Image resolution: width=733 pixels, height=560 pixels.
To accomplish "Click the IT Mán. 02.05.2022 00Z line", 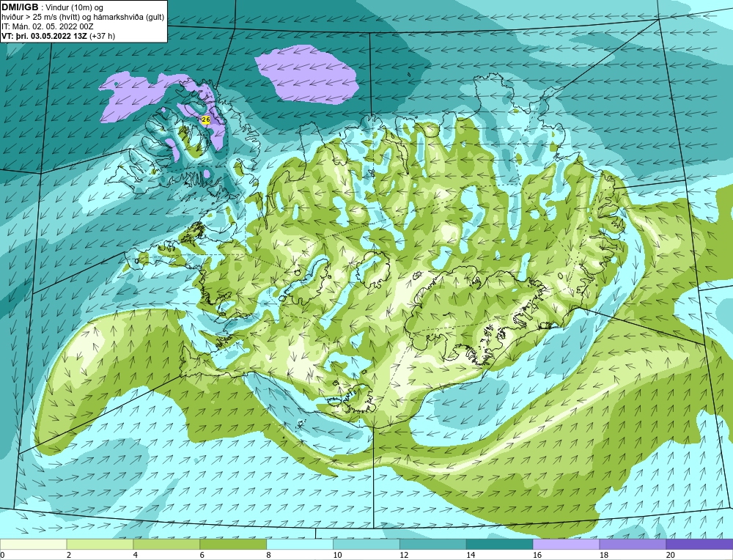I will (48, 26).
